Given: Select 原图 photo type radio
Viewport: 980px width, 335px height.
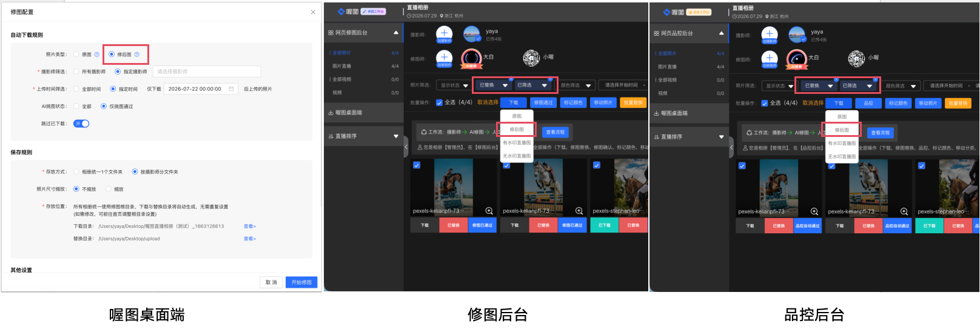Looking at the screenshot, I should (x=76, y=55).
